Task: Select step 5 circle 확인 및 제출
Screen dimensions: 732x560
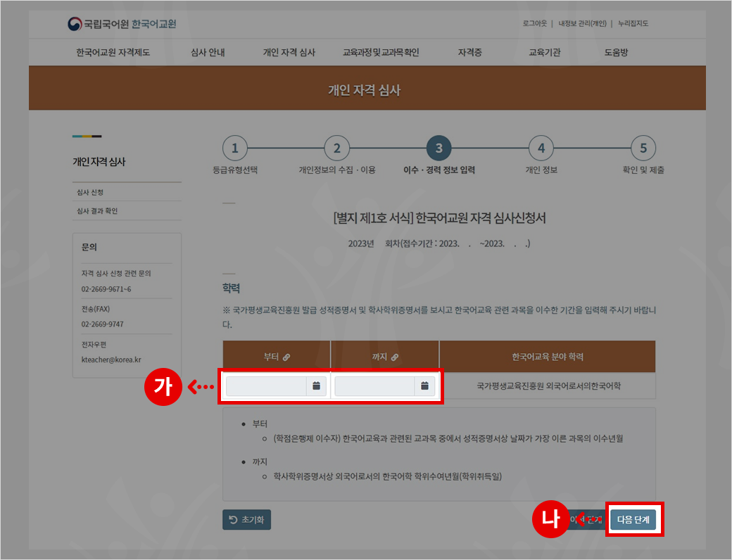Action: pos(643,148)
